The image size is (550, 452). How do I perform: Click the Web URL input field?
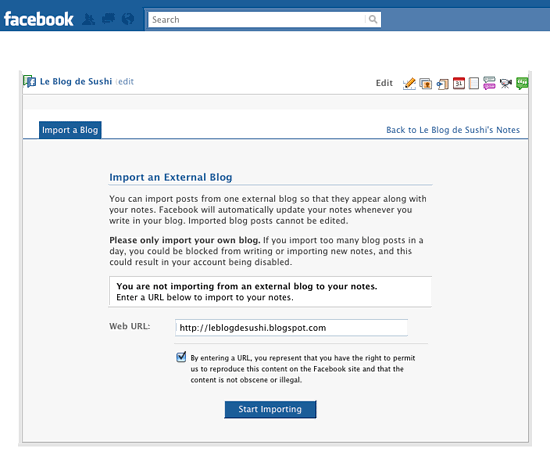[291, 328]
